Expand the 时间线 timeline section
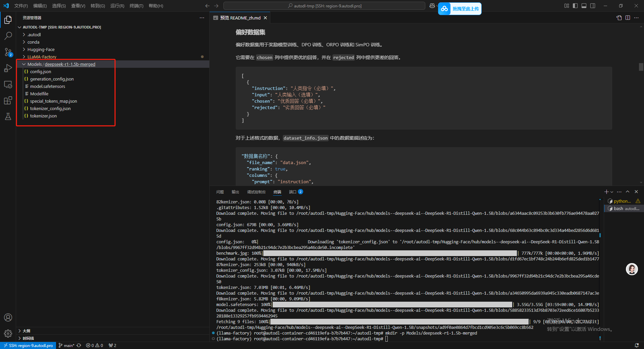The image size is (644, 349). (113, 338)
